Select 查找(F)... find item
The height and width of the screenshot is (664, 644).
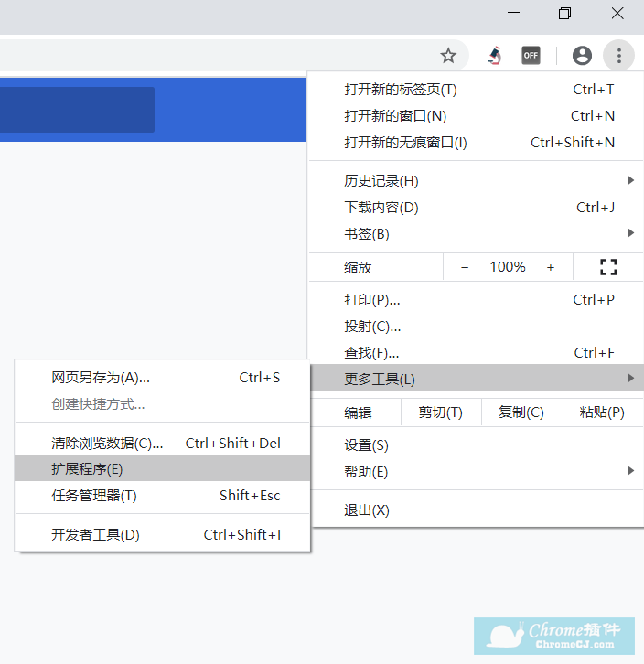click(477, 353)
